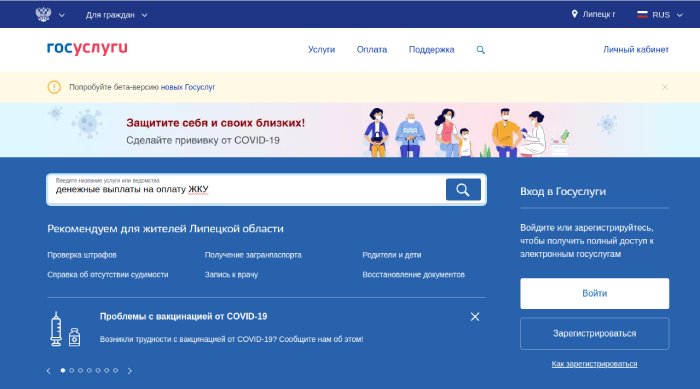This screenshot has height=389, width=700.
Task: Click the vaccination trouble description text
Action: (x=231, y=339)
